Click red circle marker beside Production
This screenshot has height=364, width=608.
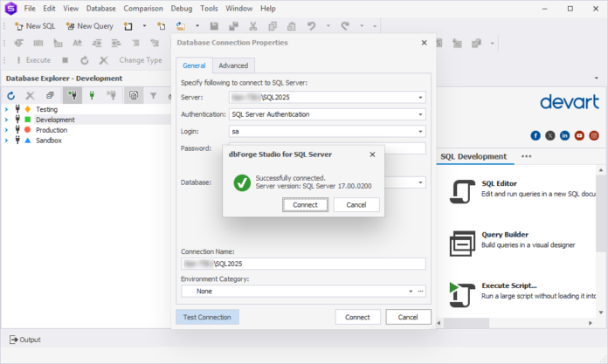pyautogui.click(x=28, y=130)
